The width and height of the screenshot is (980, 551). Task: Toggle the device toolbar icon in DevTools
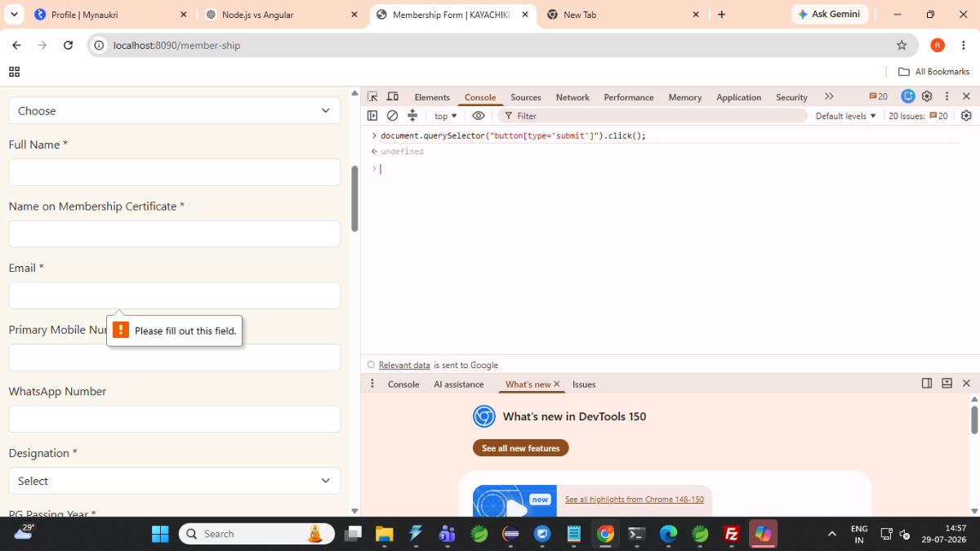click(x=393, y=96)
